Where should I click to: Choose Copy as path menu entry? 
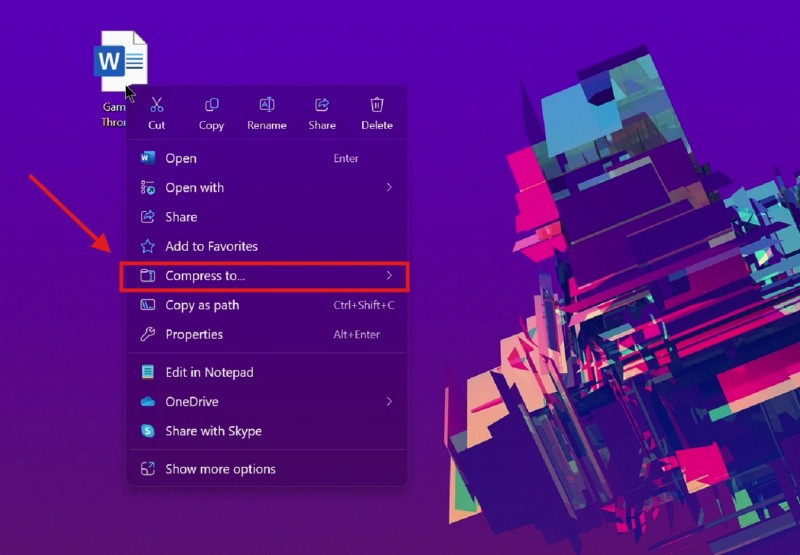pyautogui.click(x=202, y=305)
